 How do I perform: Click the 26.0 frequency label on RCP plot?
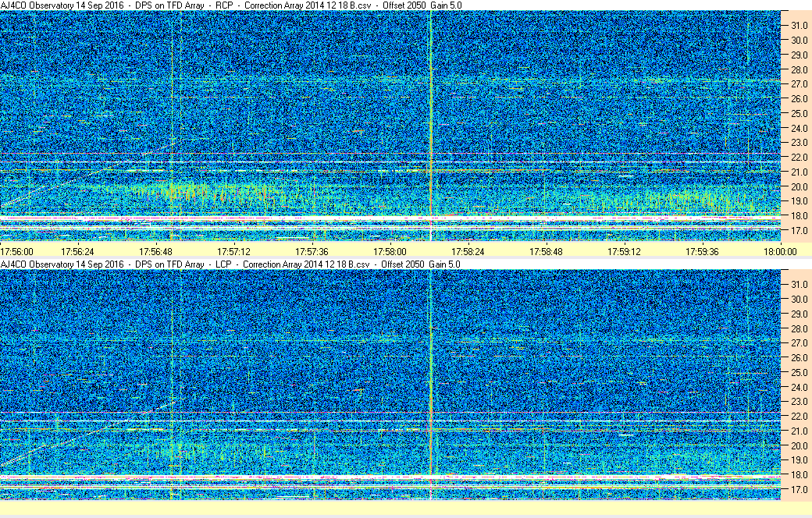[x=799, y=98]
